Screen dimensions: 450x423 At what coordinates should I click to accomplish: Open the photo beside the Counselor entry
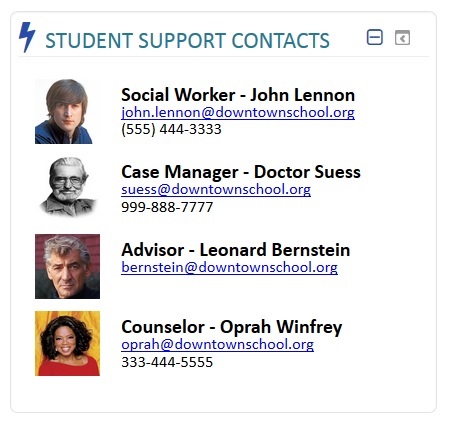click(x=67, y=343)
